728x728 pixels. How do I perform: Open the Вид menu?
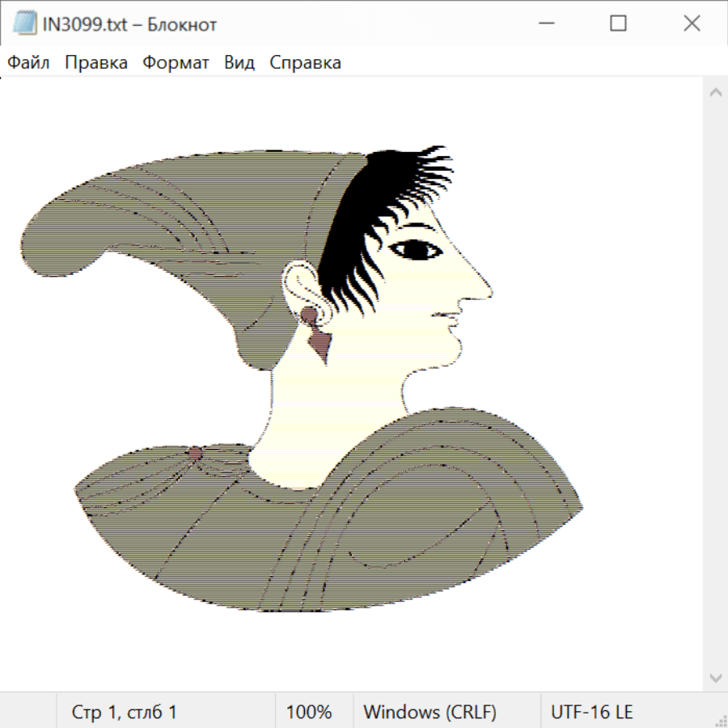pyautogui.click(x=239, y=63)
